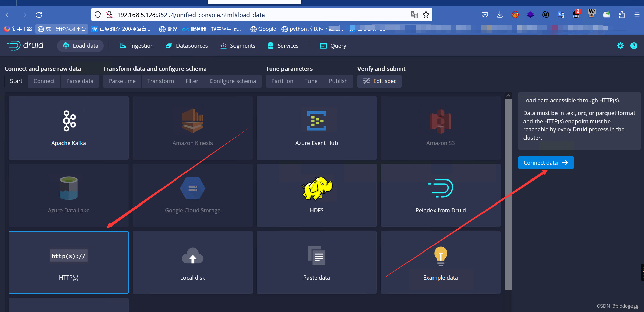The image size is (644, 312).
Task: Open the help question mark menu
Action: pyautogui.click(x=634, y=46)
